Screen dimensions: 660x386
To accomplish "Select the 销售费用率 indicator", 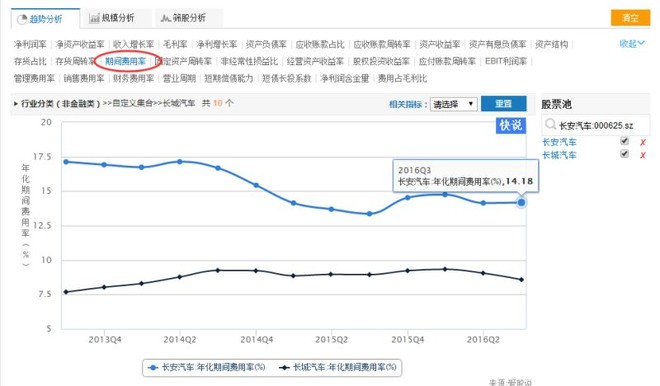I will coord(84,78).
